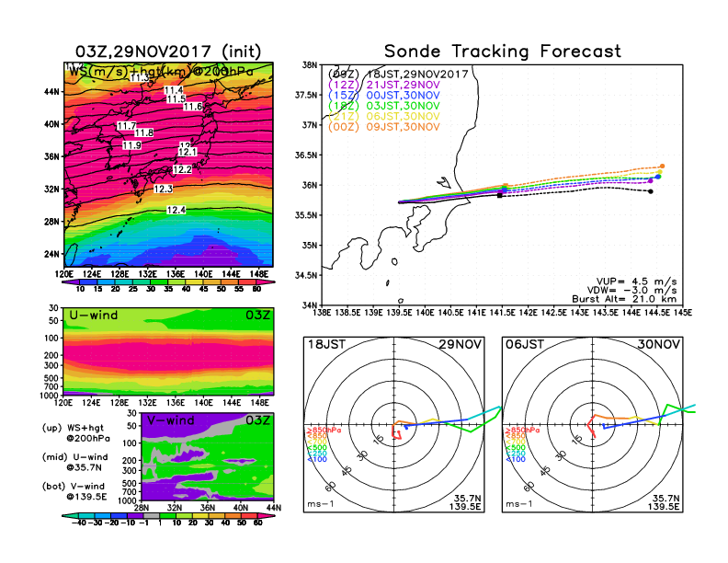Click the "18JST" label on the left hodograph

[x=326, y=345]
